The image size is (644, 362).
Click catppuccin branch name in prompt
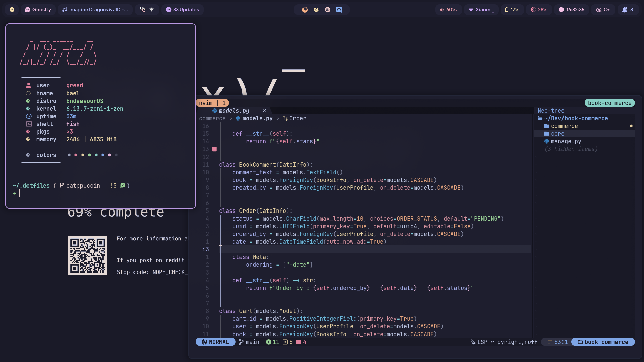pos(83,186)
